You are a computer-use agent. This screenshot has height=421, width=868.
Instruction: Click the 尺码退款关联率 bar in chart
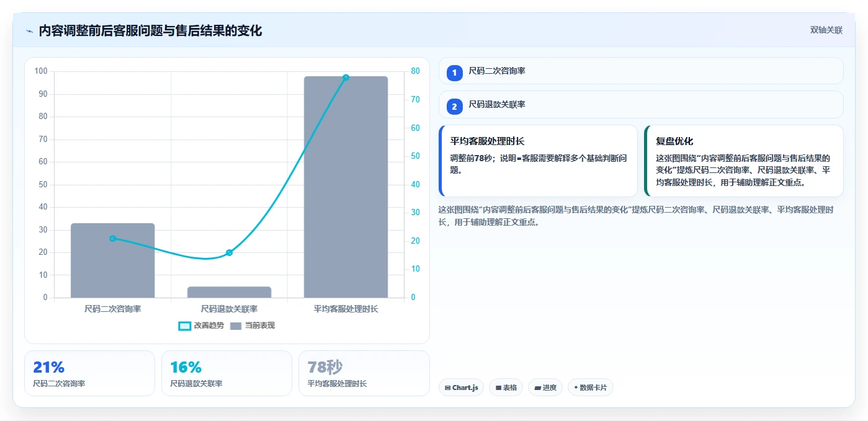pos(229,292)
